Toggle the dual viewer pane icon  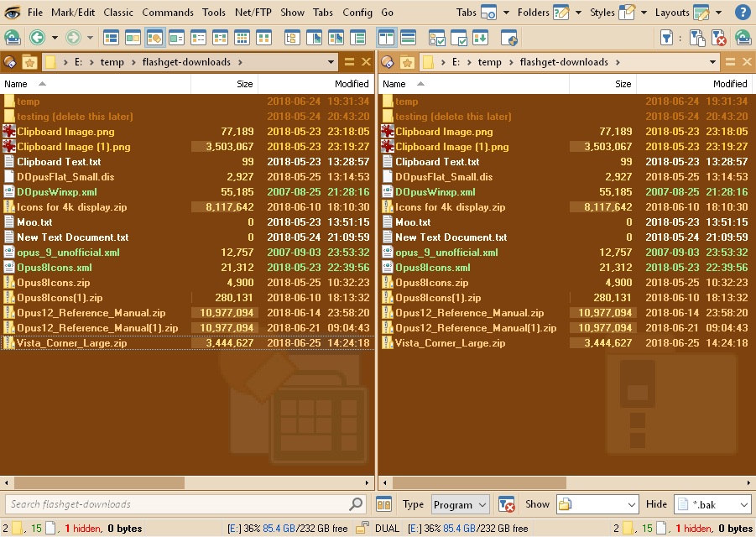coord(336,38)
